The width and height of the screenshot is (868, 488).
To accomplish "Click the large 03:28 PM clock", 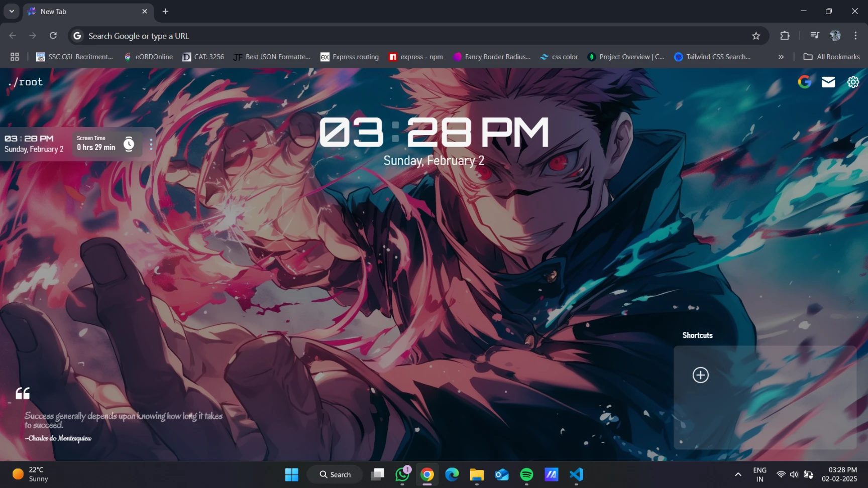I will tap(434, 133).
